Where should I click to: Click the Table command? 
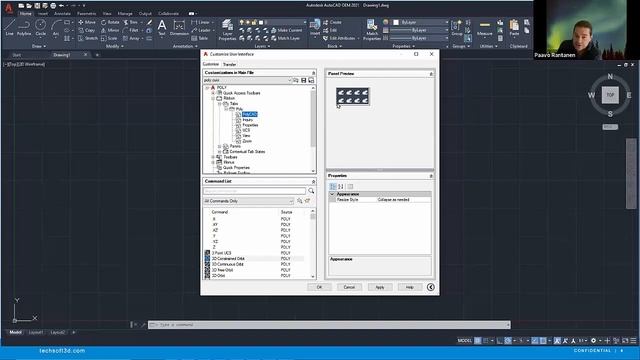tap(200, 38)
